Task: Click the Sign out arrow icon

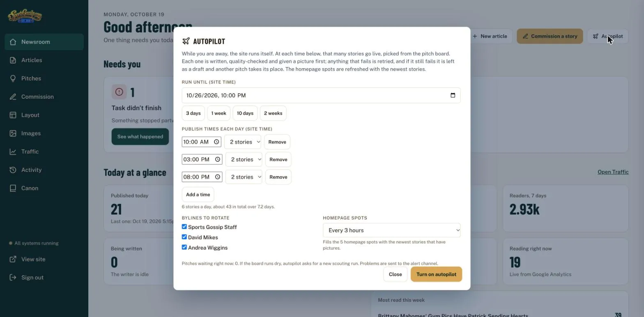Action: tap(13, 278)
